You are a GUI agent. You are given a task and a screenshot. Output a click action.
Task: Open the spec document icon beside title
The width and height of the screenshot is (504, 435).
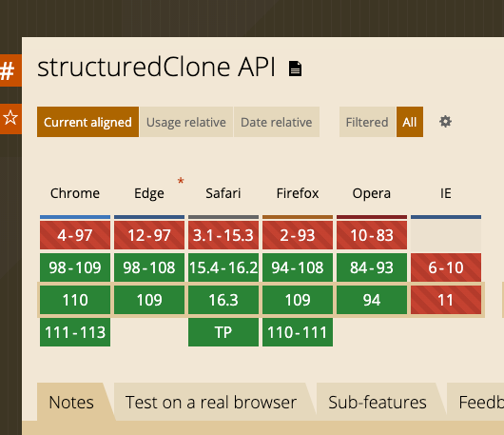click(x=295, y=69)
